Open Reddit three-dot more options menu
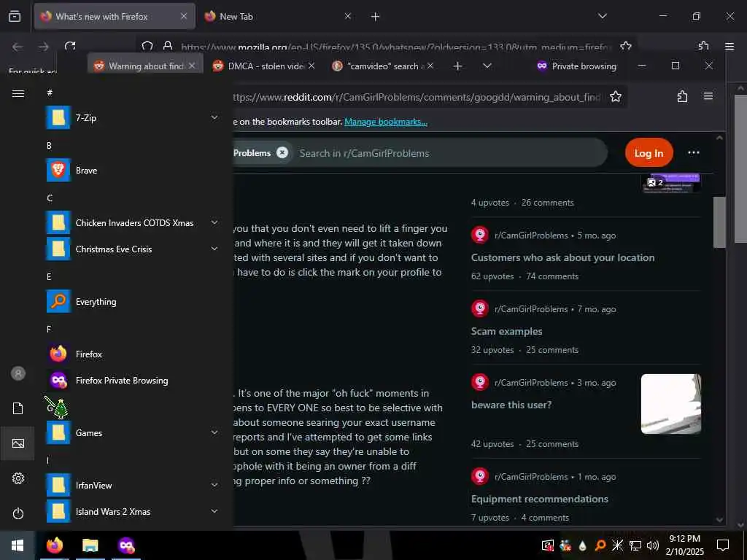 694,152
